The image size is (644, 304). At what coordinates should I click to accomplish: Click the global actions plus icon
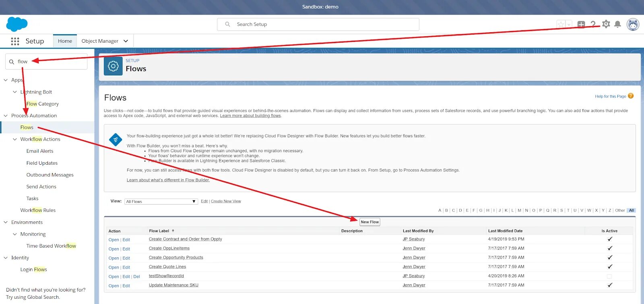pyautogui.click(x=581, y=25)
